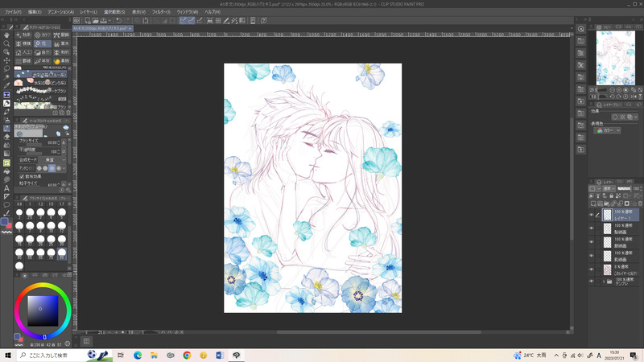Select the Hand move tool
644x362 pixels.
click(7, 35)
